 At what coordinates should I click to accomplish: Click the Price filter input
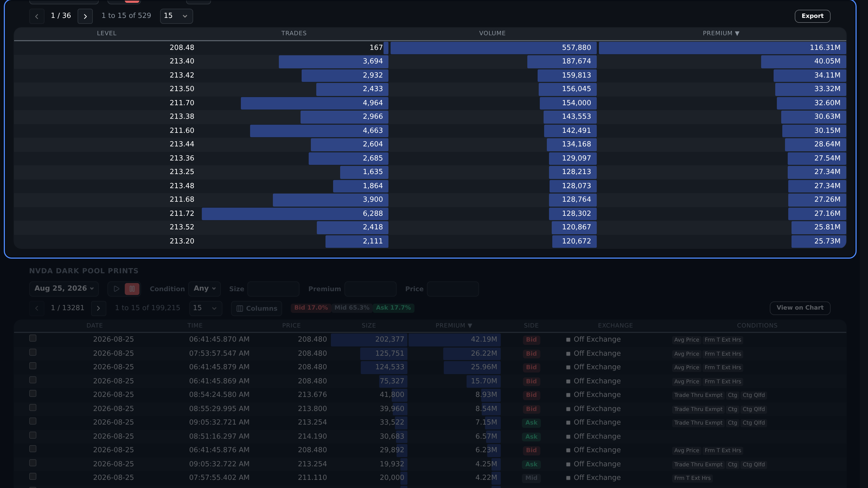pyautogui.click(x=452, y=289)
